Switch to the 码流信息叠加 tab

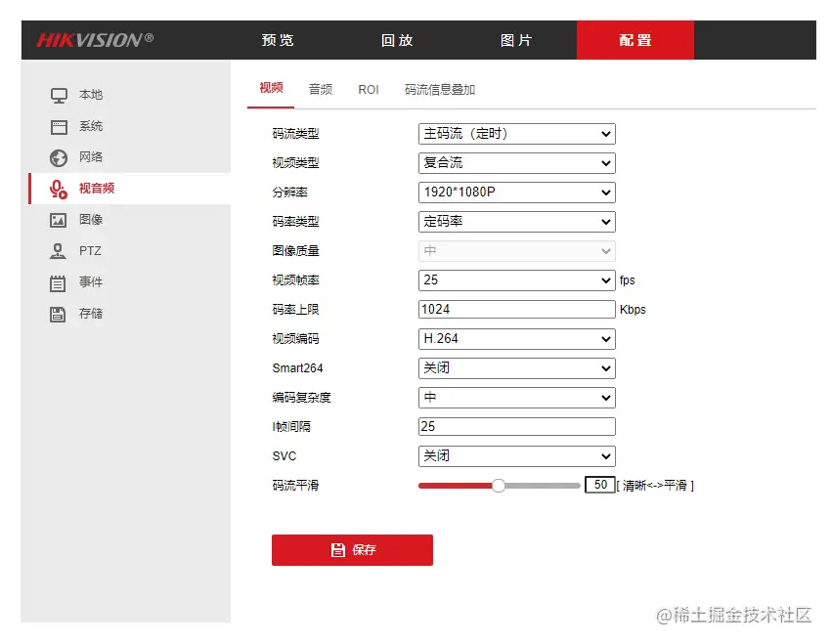click(x=440, y=90)
